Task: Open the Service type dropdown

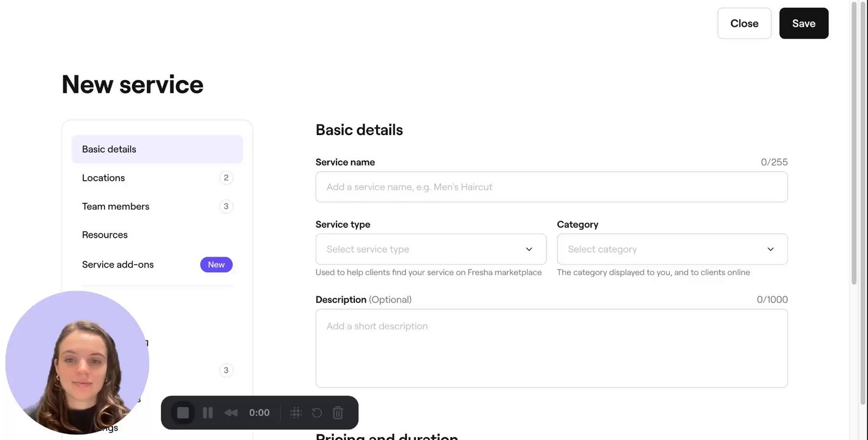Action: [x=431, y=249]
